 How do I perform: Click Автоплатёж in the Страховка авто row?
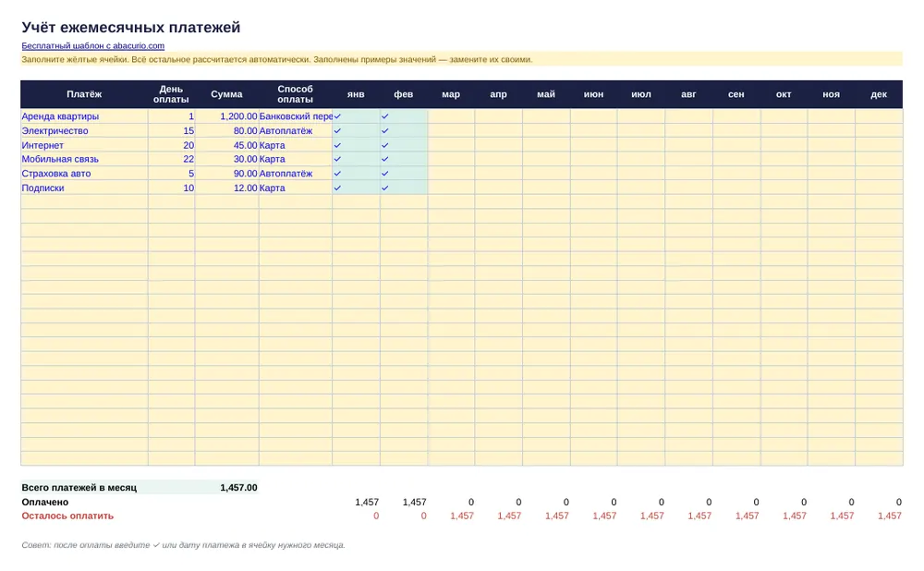pyautogui.click(x=296, y=174)
